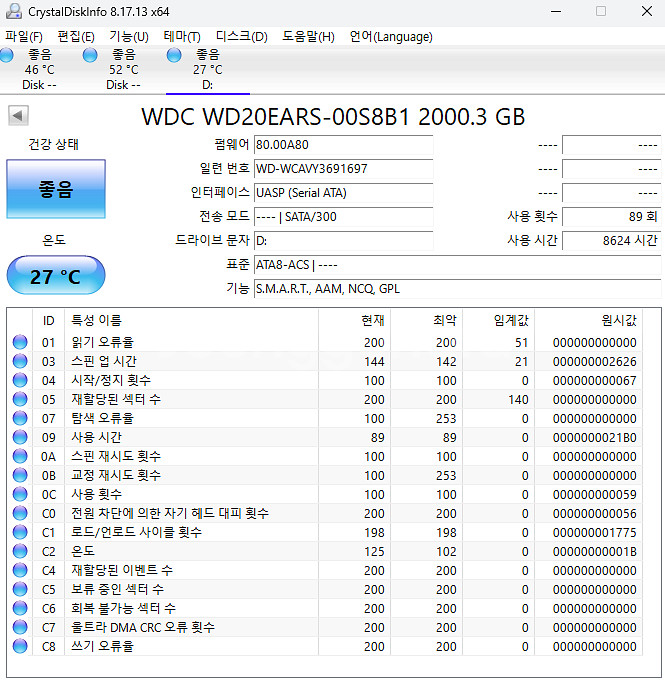
Task: Click the firmware field 80.00A80
Action: [x=343, y=145]
